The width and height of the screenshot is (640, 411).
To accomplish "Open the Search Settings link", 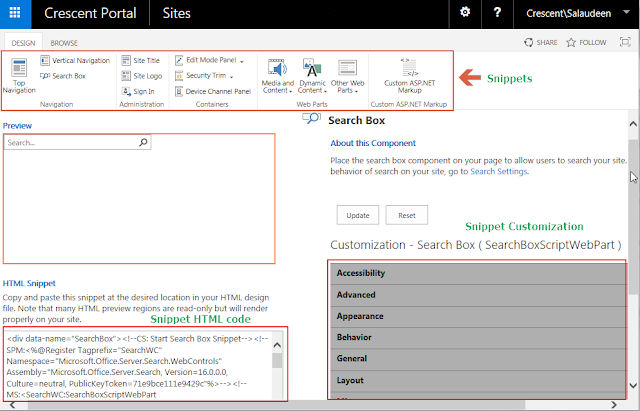I will click(x=498, y=171).
